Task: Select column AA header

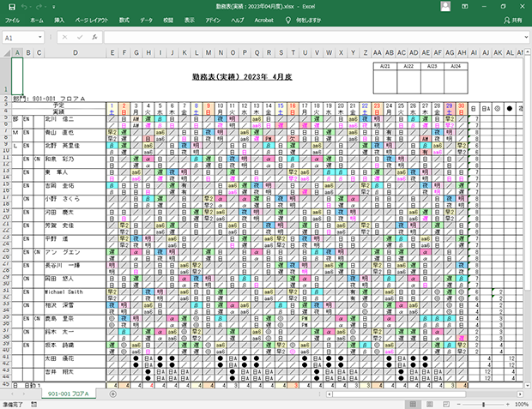Action: tap(378, 52)
